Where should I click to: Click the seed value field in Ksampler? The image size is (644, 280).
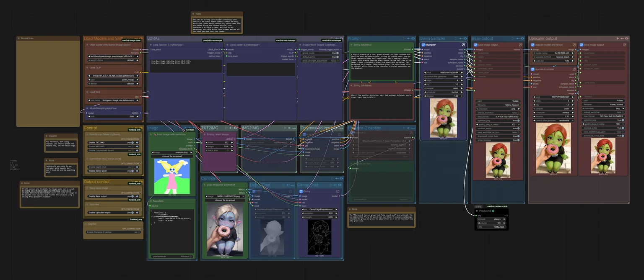[444, 73]
